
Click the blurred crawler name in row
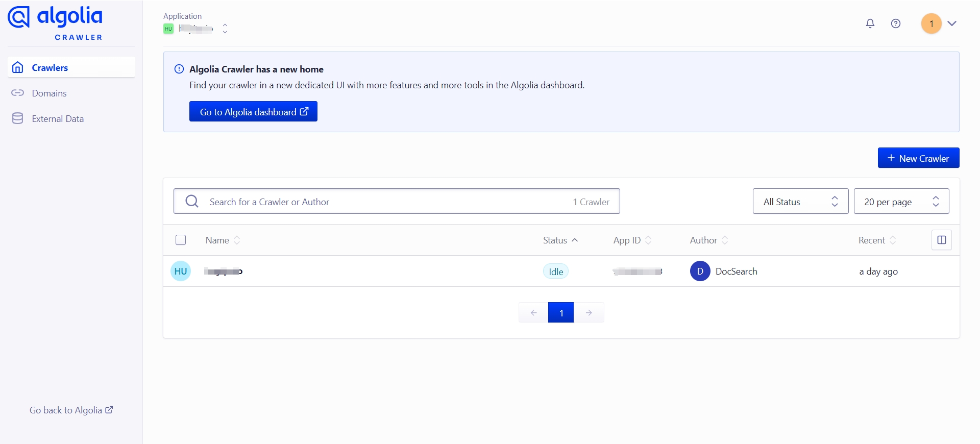tap(223, 272)
